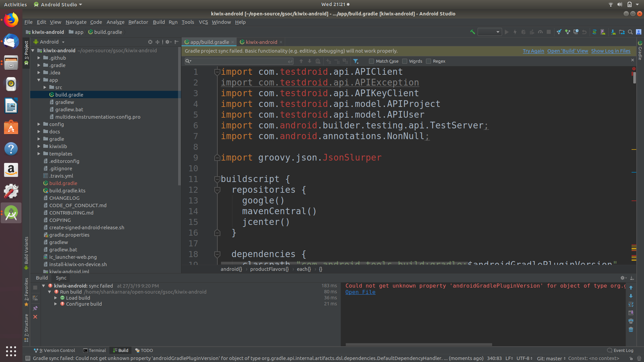This screenshot has height=362, width=644.
Task: Click the Try Again link
Action: [533, 51]
